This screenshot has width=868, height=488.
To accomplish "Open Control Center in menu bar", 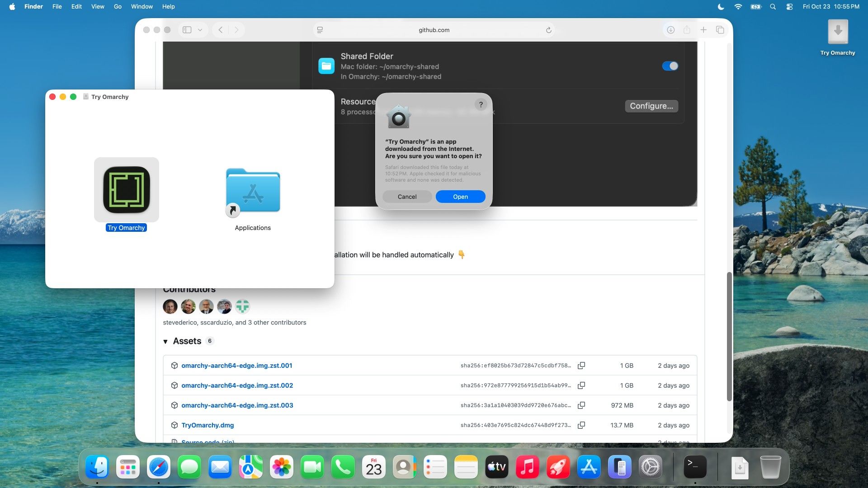I will (789, 6).
